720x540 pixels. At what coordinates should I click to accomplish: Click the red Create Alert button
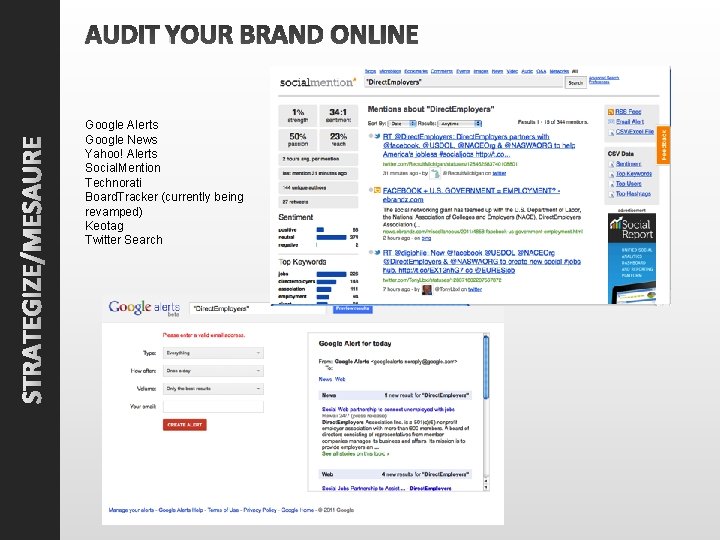click(x=185, y=425)
